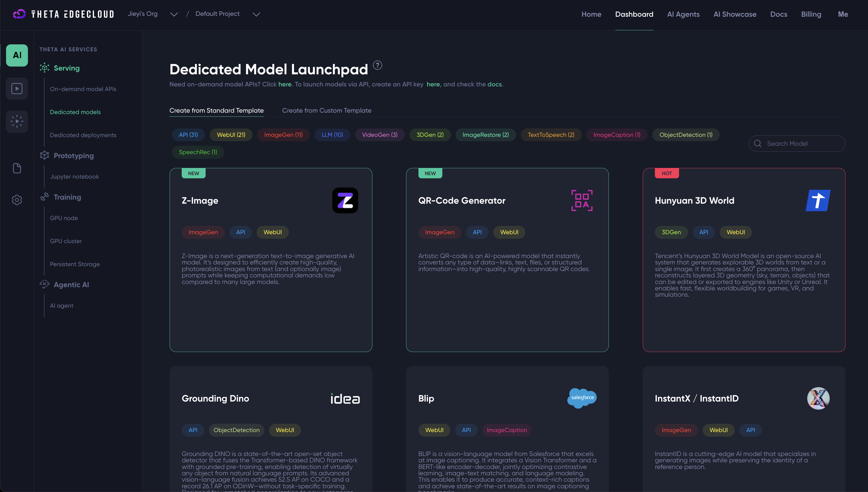Screen dimensions: 868x492
Task: Click the Z-Image model logo
Action: [345, 200]
